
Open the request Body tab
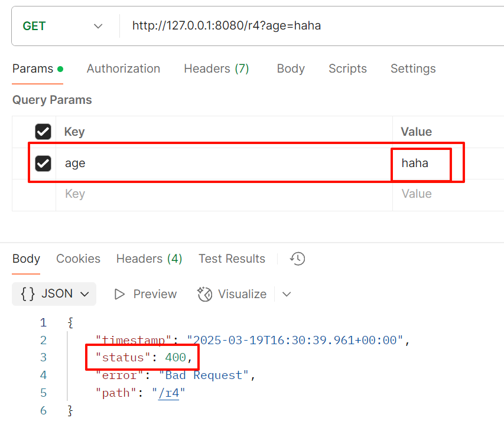point(291,68)
